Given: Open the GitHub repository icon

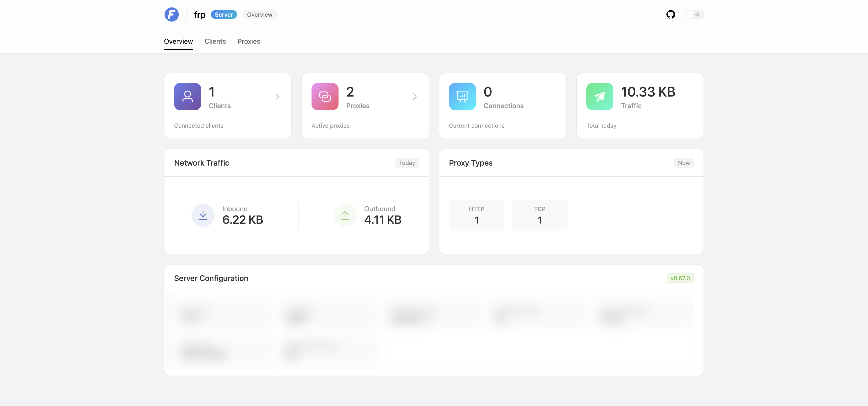Looking at the screenshot, I should 671,14.
